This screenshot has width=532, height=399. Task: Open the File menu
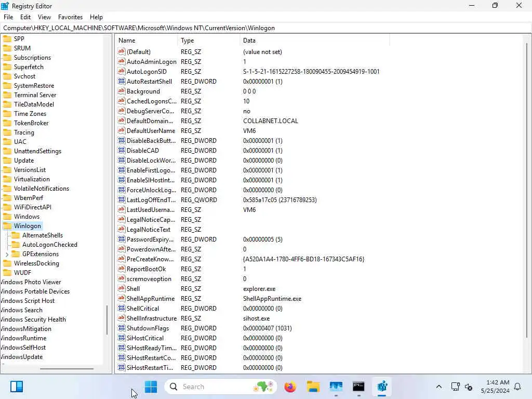coord(8,17)
